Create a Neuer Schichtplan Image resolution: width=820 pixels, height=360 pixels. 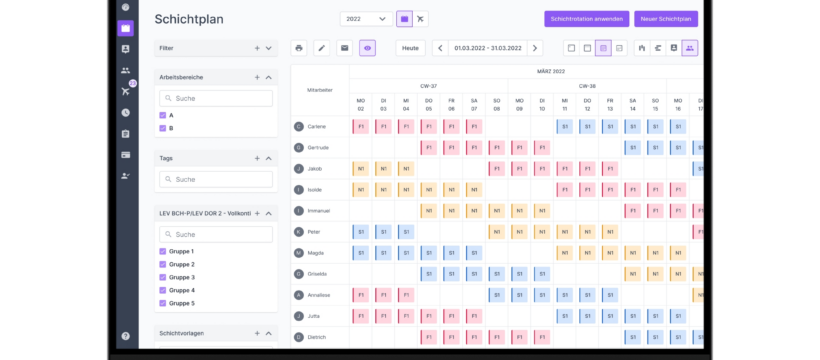click(x=666, y=19)
